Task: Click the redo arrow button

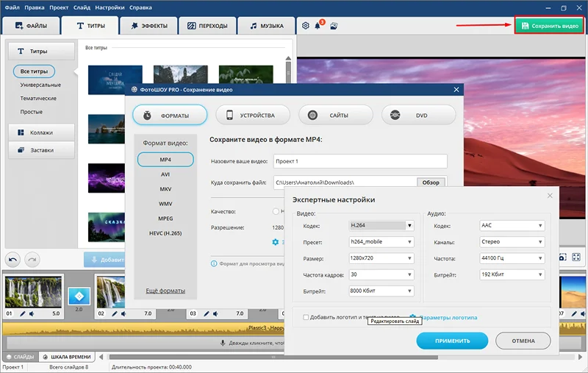Action: (x=32, y=259)
